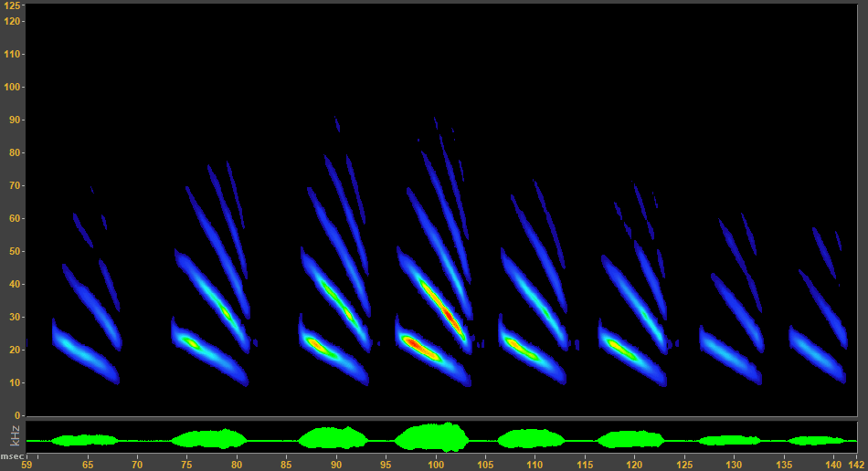Screen dimensions: 868x471
Task: Click the 85 msec time axis label
Action: point(286,465)
